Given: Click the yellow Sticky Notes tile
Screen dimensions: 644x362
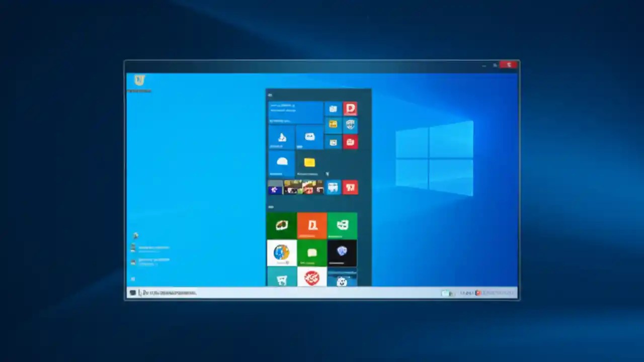Looking at the screenshot, I should [x=308, y=162].
